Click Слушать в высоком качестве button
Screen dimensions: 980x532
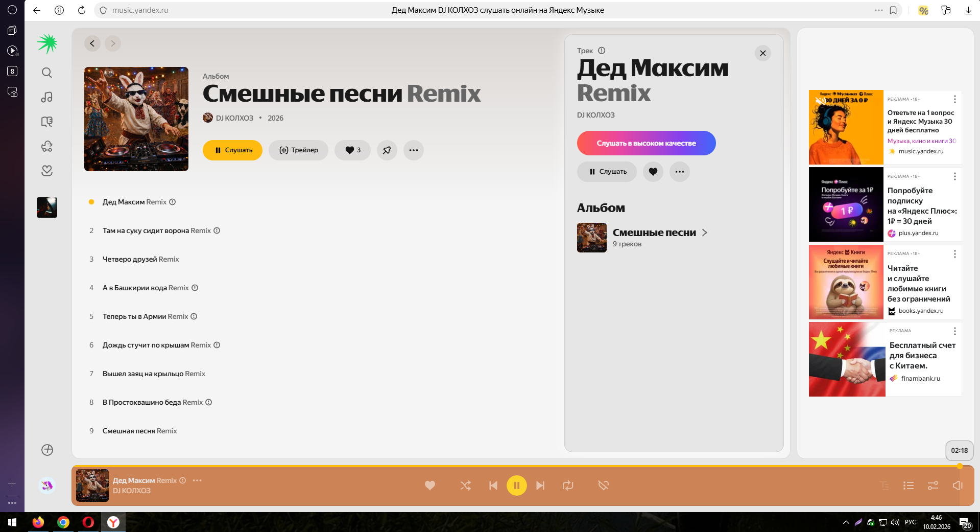[x=646, y=143]
